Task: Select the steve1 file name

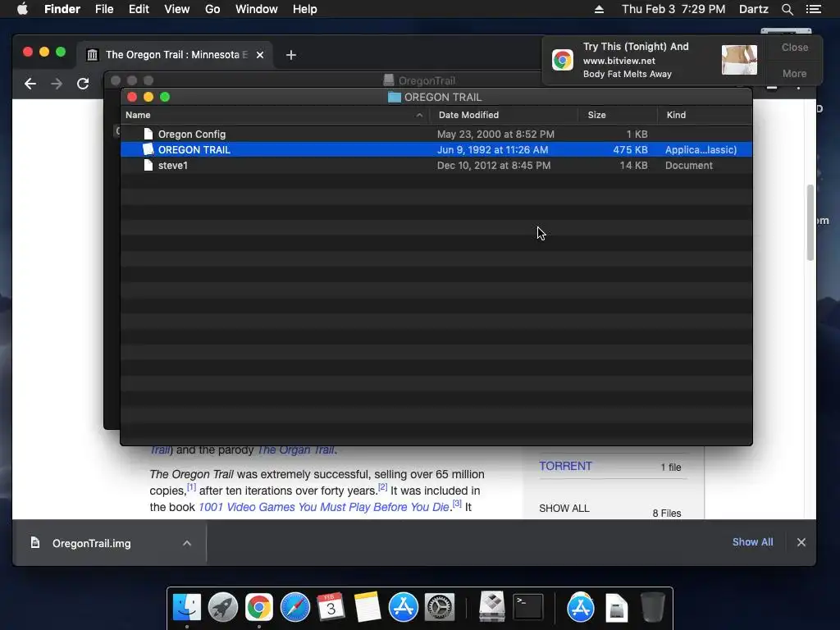Action: pos(172,165)
